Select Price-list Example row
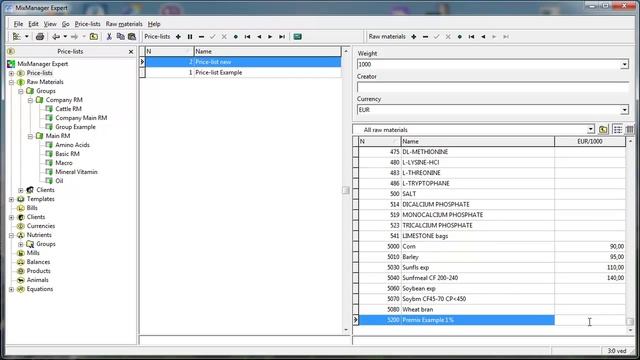Screen dimensions: 640x360 [243, 73]
